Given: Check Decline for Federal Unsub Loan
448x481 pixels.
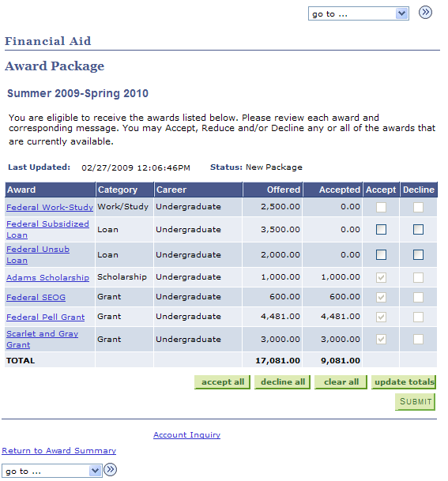Looking at the screenshot, I should point(418,254).
